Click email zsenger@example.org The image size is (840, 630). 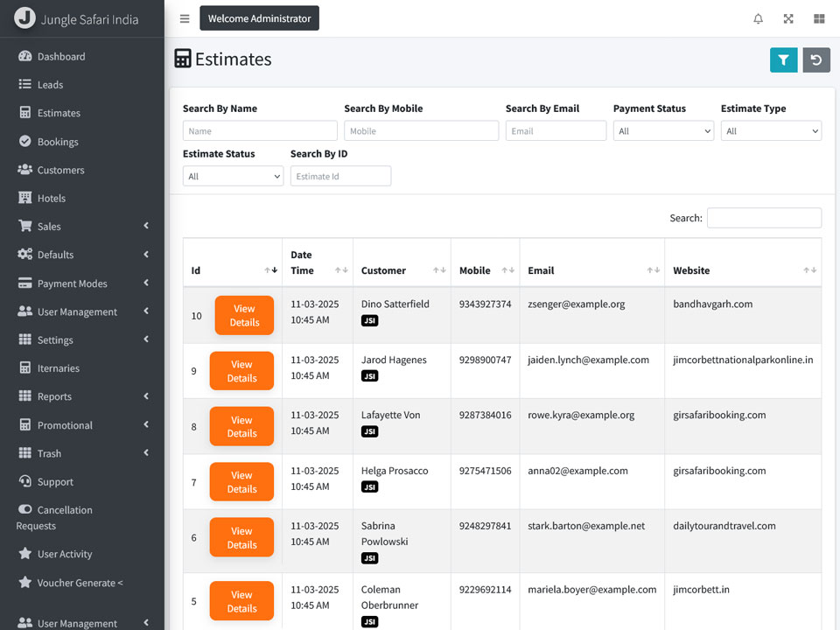coord(576,304)
